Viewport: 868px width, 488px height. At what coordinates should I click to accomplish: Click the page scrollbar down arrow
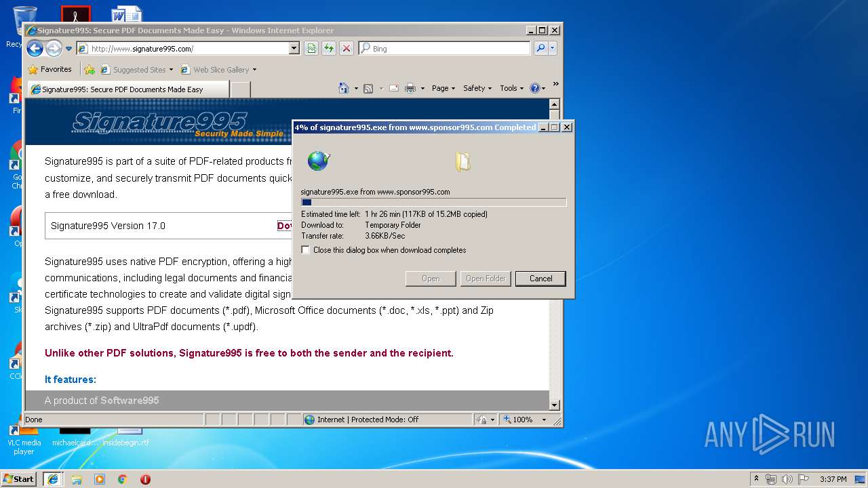coord(554,405)
